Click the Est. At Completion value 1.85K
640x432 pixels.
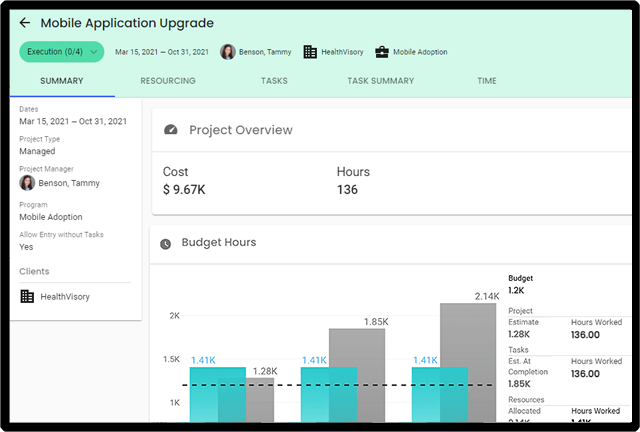(520, 384)
